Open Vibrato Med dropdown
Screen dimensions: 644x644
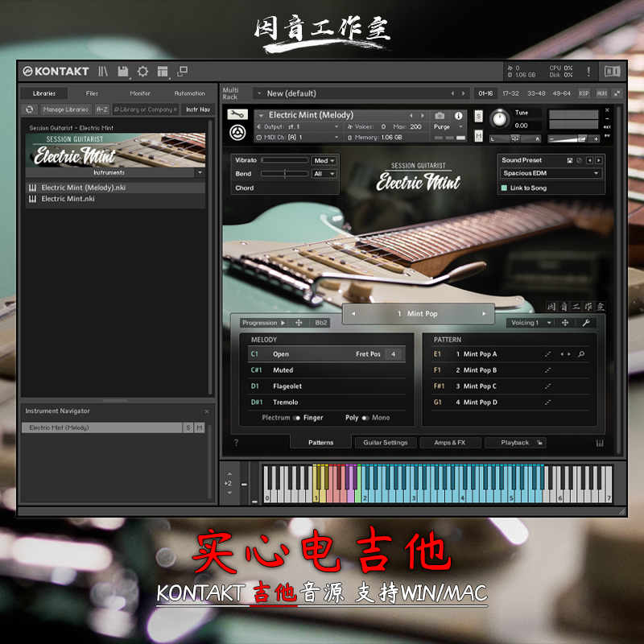pos(324,160)
